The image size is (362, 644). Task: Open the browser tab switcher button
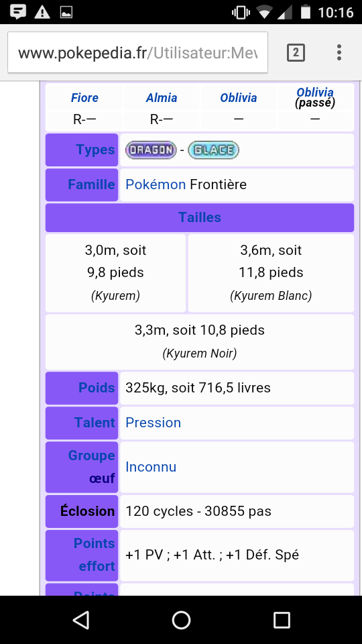click(296, 52)
